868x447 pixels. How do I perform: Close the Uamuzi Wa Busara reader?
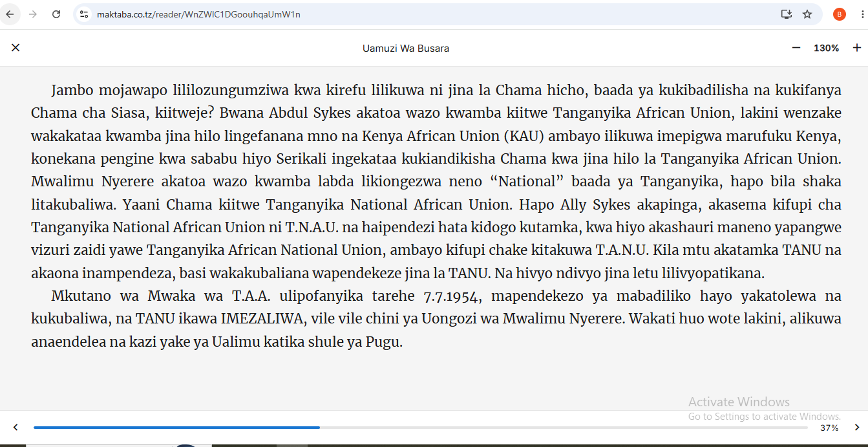(16, 48)
